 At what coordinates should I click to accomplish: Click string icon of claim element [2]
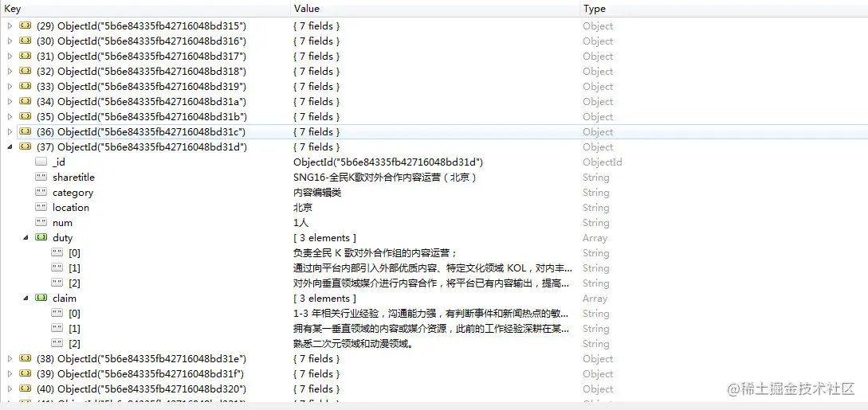[x=57, y=343]
